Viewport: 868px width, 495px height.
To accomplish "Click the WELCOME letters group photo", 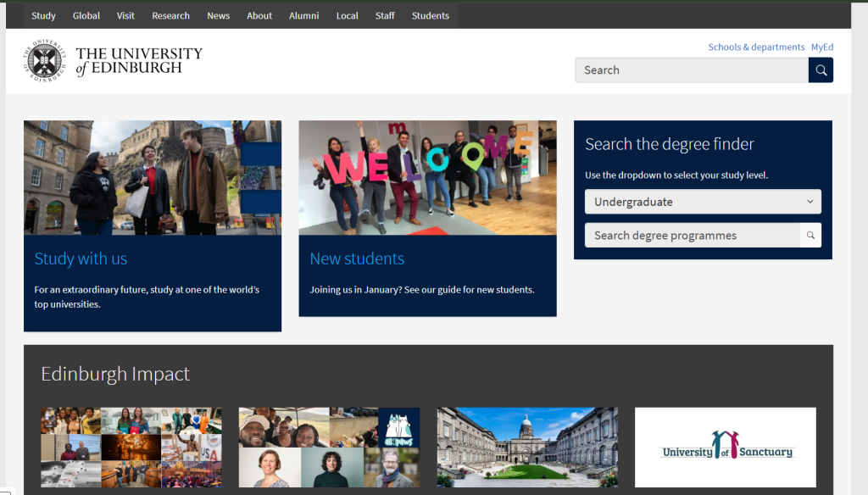I will point(427,178).
